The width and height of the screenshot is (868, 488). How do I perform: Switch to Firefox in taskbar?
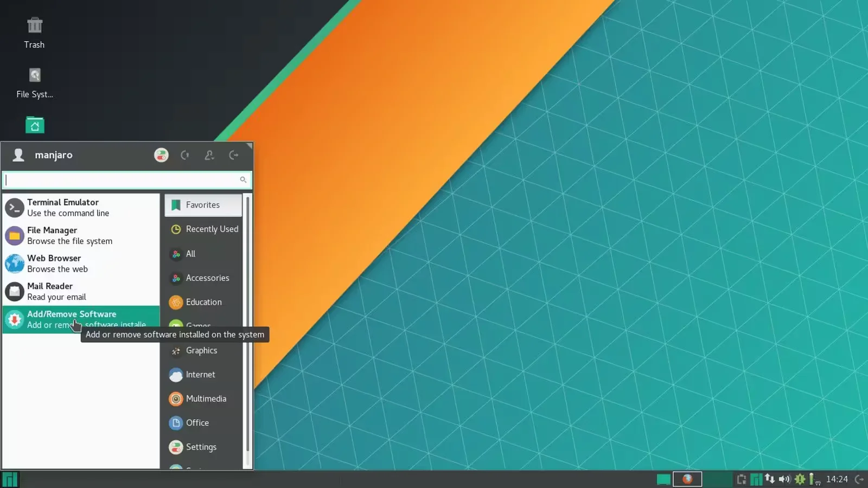(x=687, y=479)
